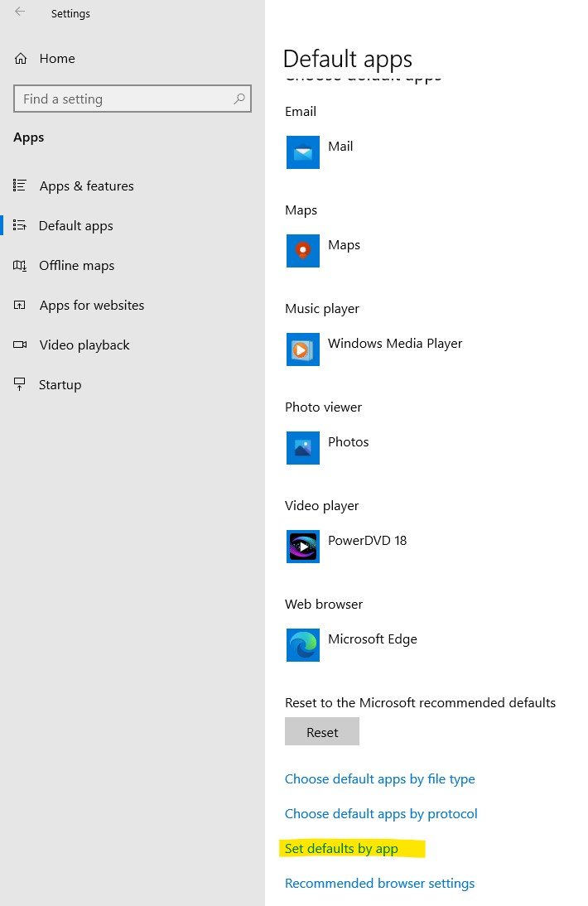The width and height of the screenshot is (588, 906).
Task: Click the Default apps page heading
Action: [x=348, y=60]
